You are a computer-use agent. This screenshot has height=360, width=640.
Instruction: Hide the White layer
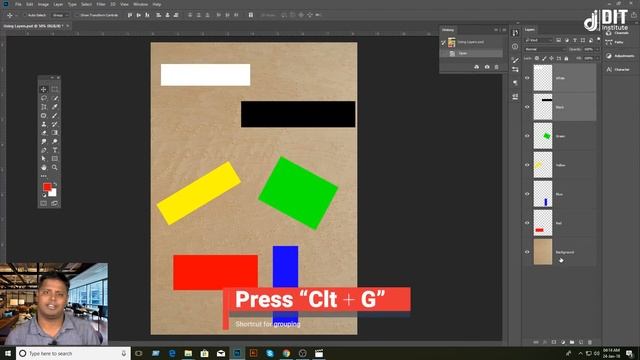coord(527,78)
